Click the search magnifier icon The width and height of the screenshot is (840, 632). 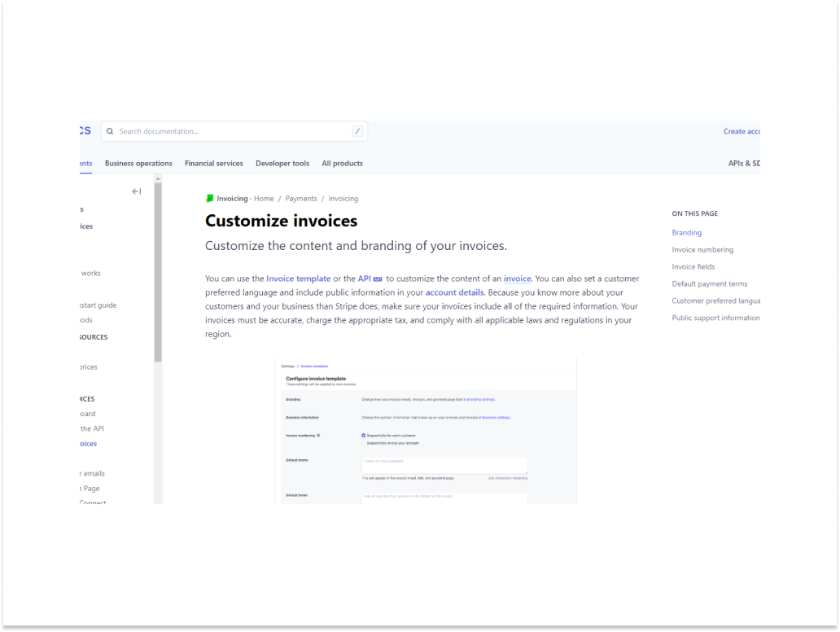(110, 131)
